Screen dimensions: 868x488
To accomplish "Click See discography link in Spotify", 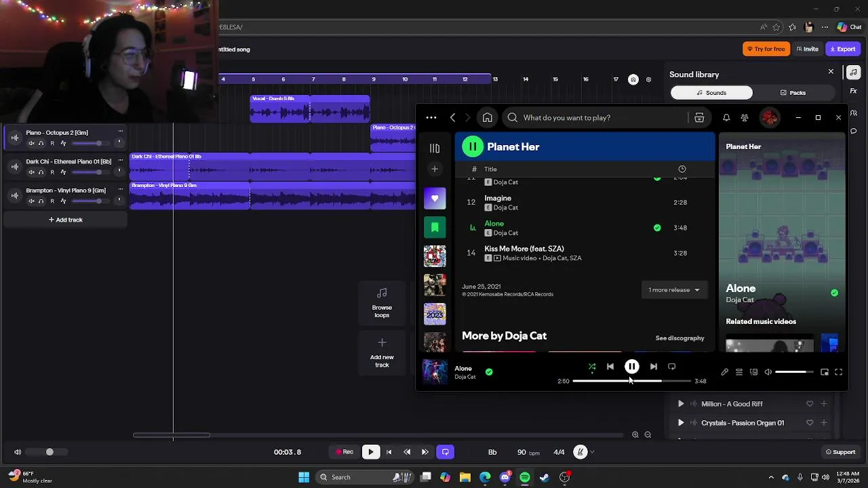I will coord(679,338).
